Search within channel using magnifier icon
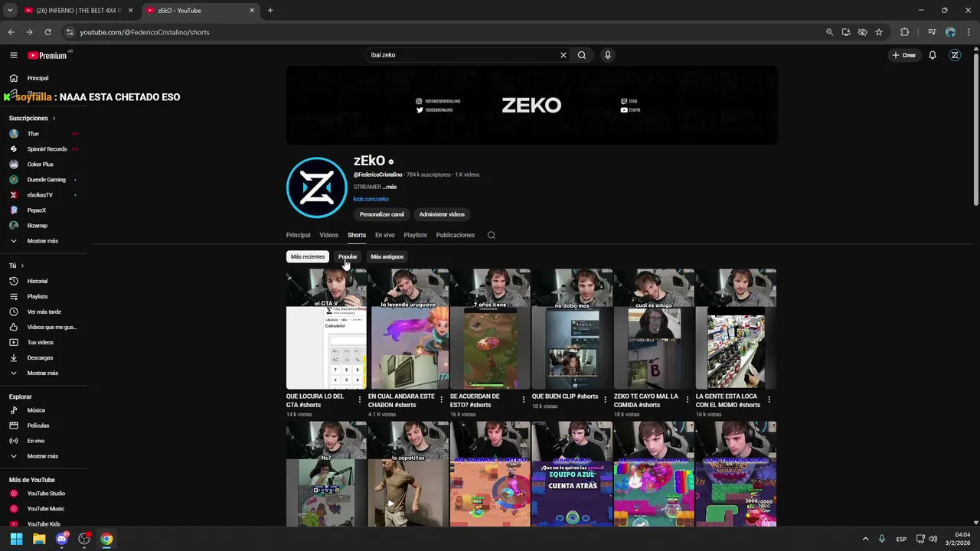Viewport: 980px width, 551px height. pos(492,235)
